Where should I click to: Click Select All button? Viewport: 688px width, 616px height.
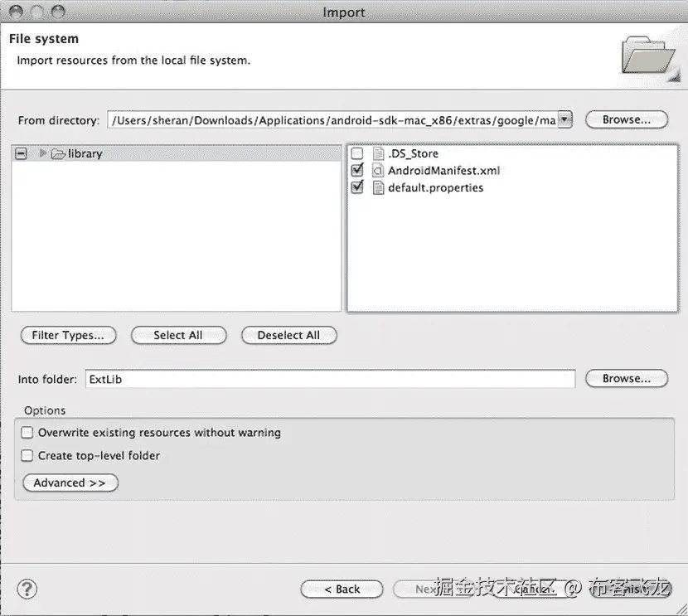[178, 335]
